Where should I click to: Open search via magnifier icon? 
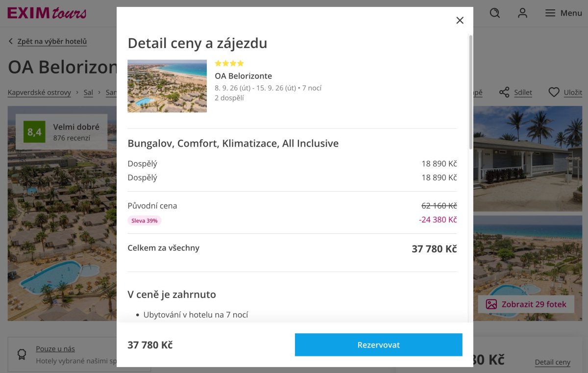[495, 13]
